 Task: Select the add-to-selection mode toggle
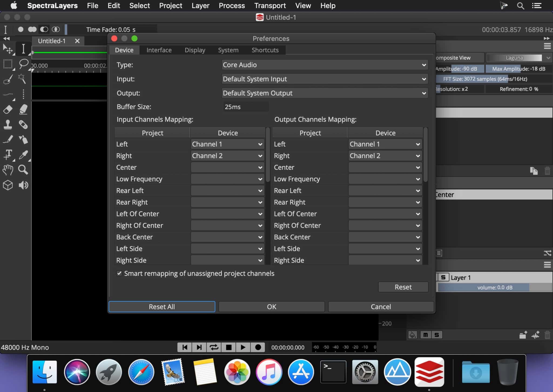32,29
